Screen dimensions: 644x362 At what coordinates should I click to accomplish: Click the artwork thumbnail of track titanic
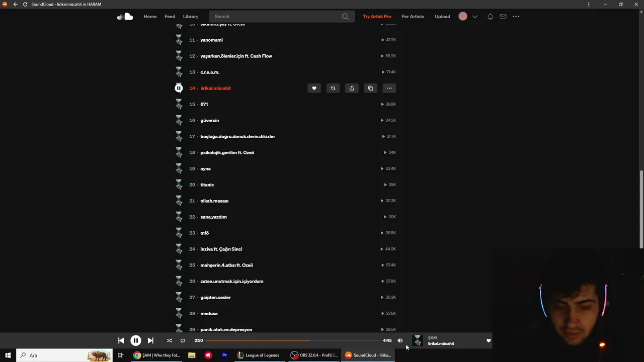pyautogui.click(x=179, y=185)
